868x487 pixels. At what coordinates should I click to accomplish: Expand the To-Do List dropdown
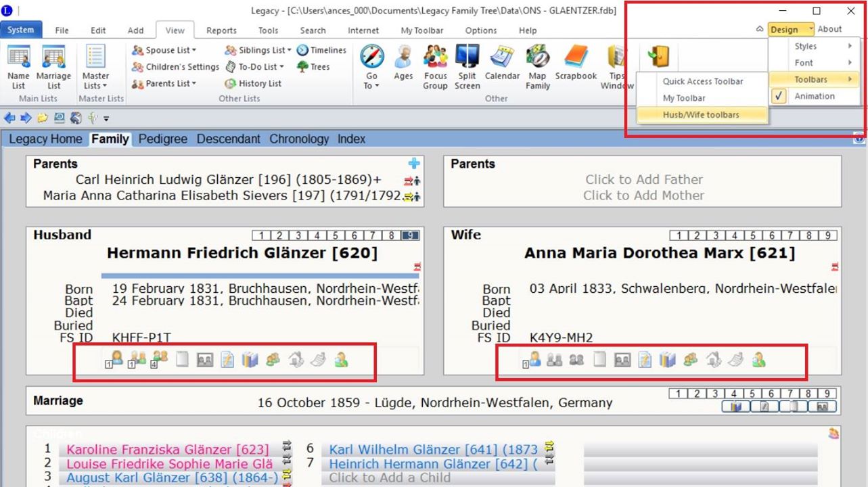254,67
